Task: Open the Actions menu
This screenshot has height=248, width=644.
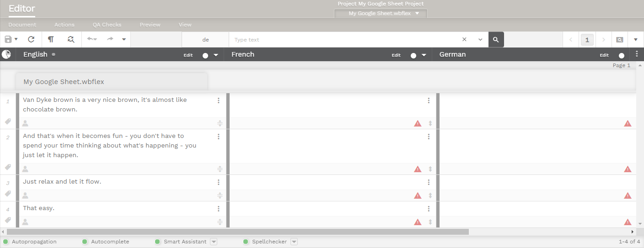Action: 64,25
